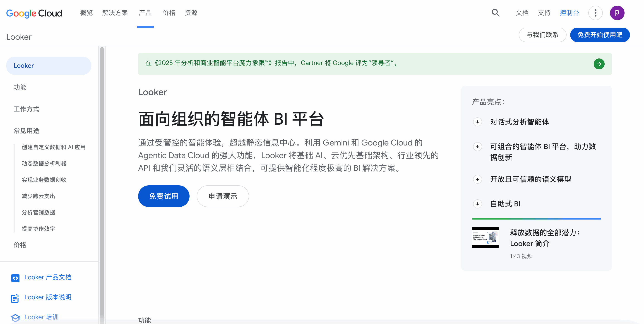
Task: Click the Google Cloud logo
Action: coord(34,13)
